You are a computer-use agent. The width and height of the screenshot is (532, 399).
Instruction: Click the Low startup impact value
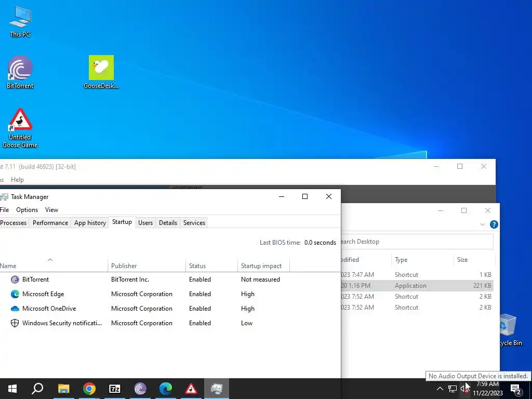[247, 323]
